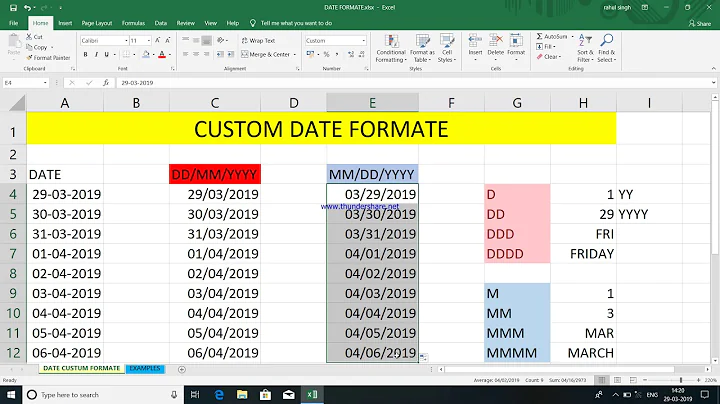Switch to the Insert tab
This screenshot has height=404, width=720.
pos(65,23)
